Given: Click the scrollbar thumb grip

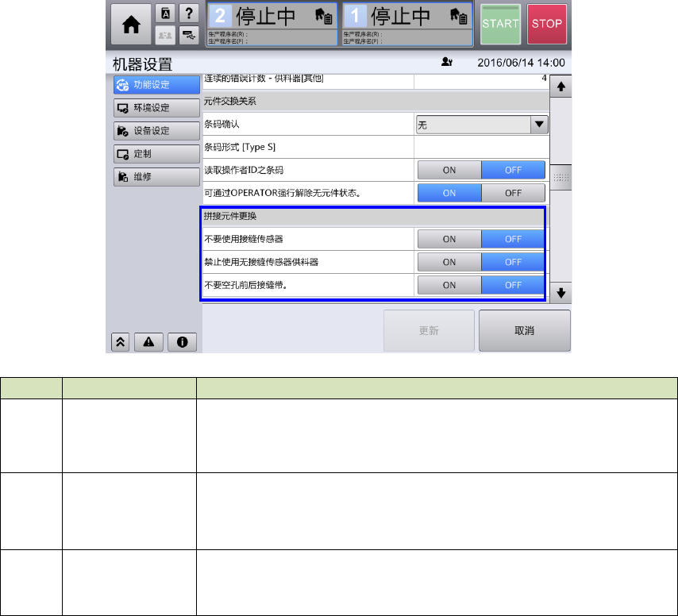Looking at the screenshot, I should pyautogui.click(x=561, y=177).
